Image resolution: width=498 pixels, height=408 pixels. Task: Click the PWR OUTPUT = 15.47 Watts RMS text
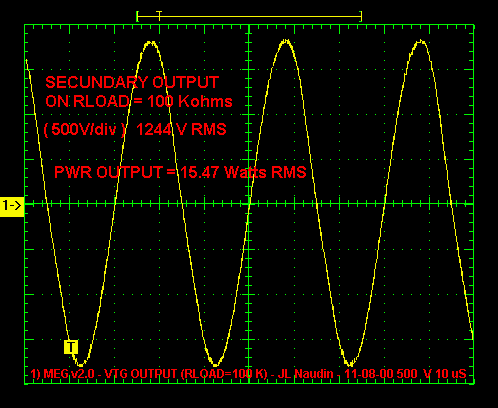[x=180, y=172]
